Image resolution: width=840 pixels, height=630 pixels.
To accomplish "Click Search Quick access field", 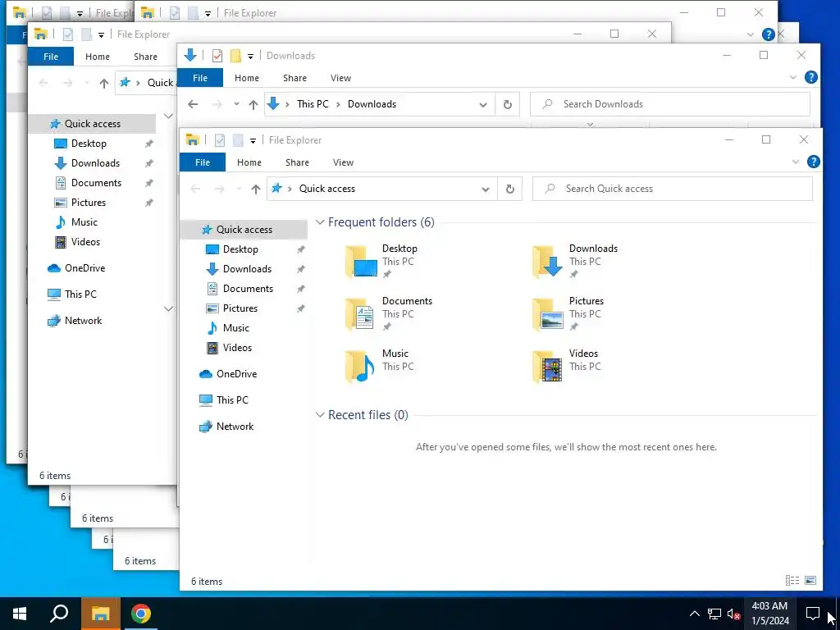I will [x=673, y=189].
